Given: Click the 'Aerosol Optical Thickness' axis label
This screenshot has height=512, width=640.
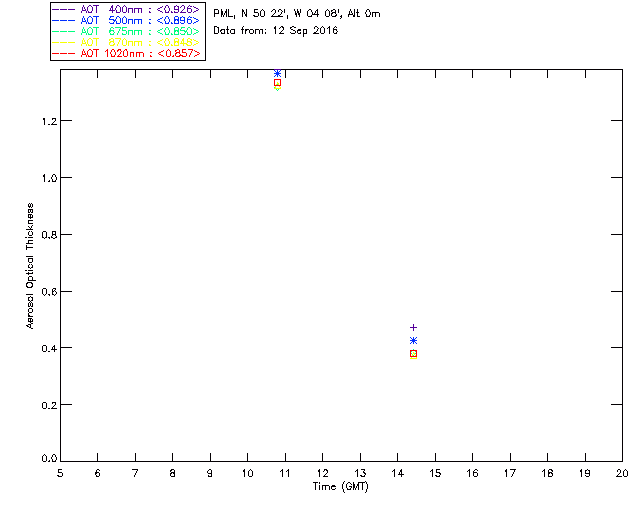Looking at the screenshot, I should click(x=30, y=266).
